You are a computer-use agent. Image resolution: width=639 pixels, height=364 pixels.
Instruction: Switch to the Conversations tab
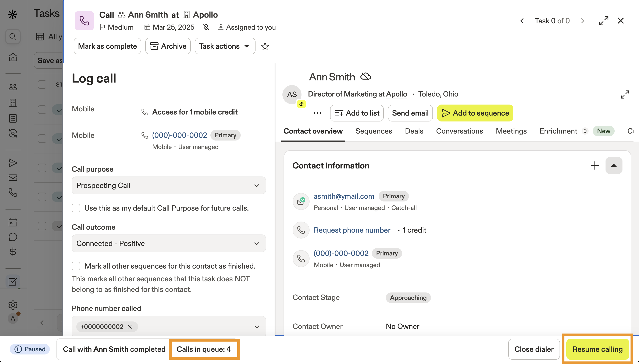pyautogui.click(x=459, y=131)
